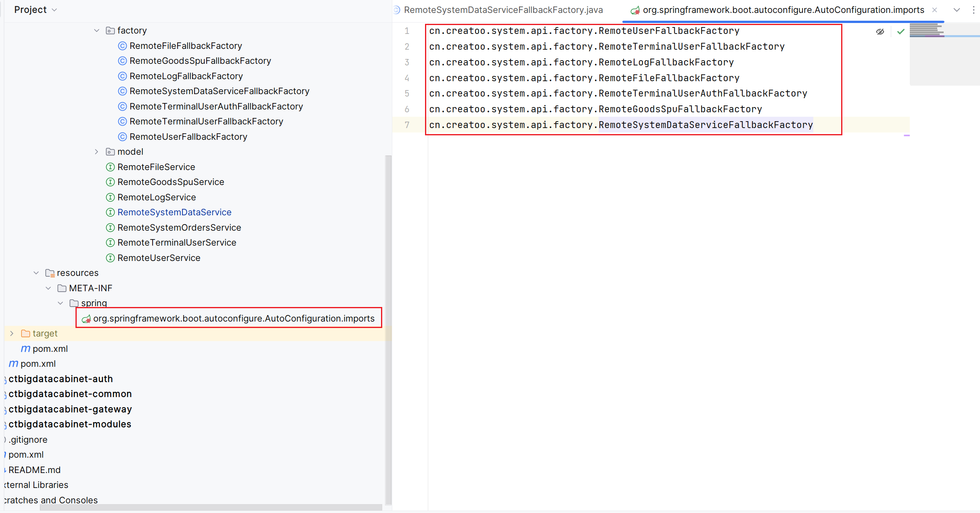This screenshot has width=980, height=513.
Task: Toggle reader mode eye icon in the editor
Action: pos(880,32)
